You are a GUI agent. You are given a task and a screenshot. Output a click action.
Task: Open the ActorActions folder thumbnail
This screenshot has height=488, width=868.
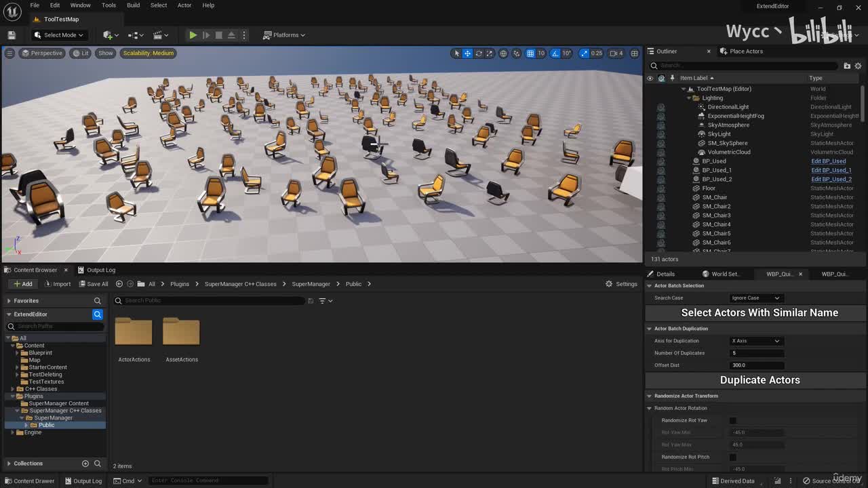[x=134, y=332]
